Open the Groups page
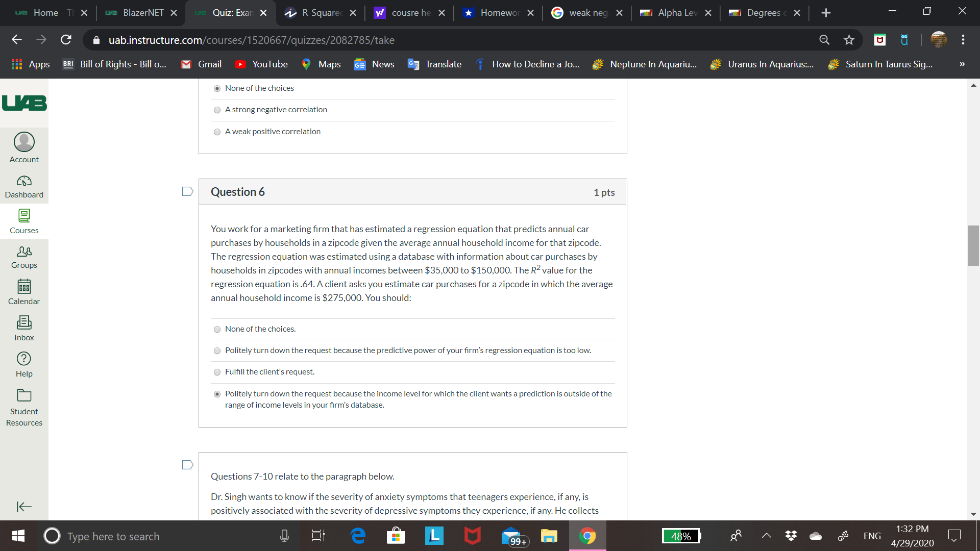 point(23,257)
